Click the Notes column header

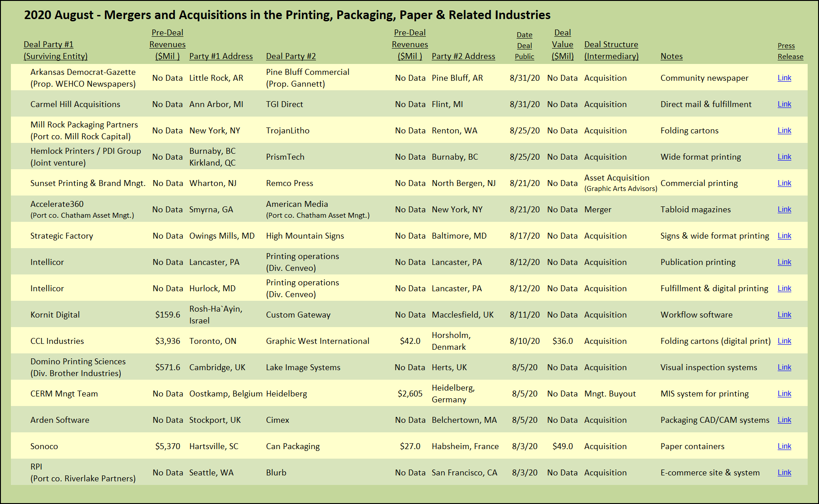(x=671, y=56)
